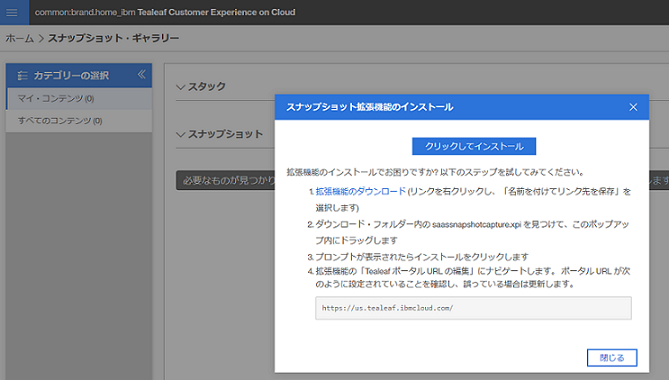
Task: Click the 閉じる button
Action: click(612, 357)
